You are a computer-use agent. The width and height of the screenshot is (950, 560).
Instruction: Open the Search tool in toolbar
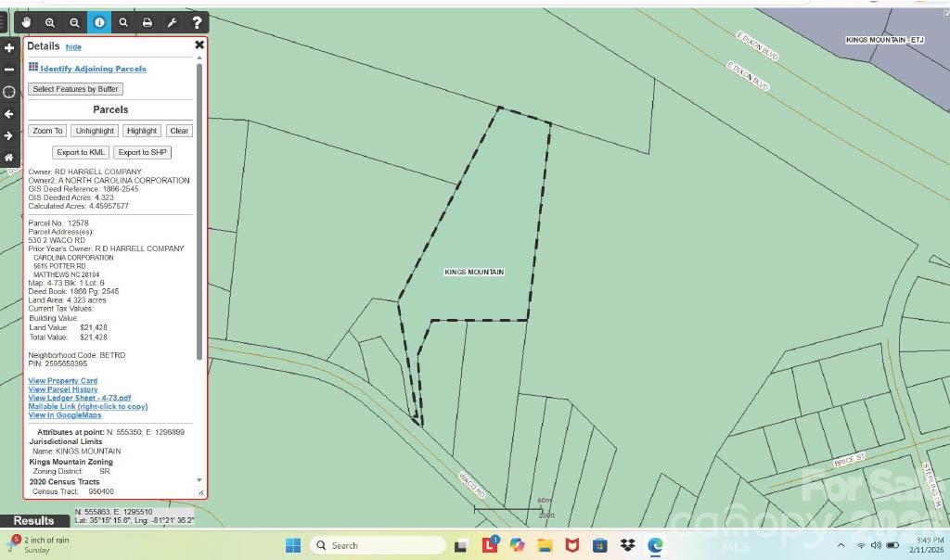[122, 22]
